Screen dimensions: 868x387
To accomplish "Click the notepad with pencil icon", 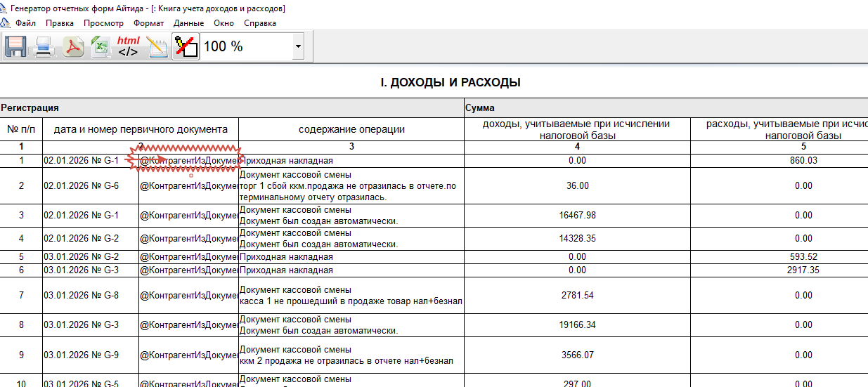I will point(157,47).
